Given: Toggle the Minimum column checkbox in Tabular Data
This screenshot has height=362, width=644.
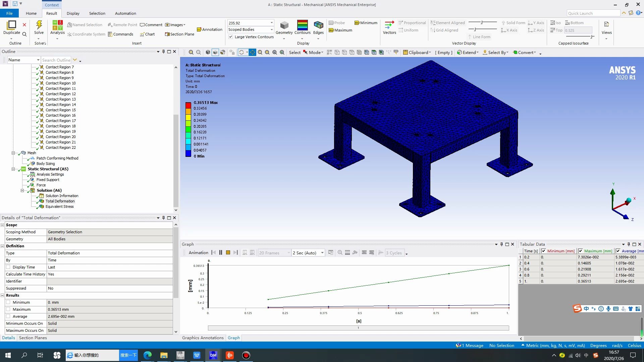Looking at the screenshot, I should 544,251.
